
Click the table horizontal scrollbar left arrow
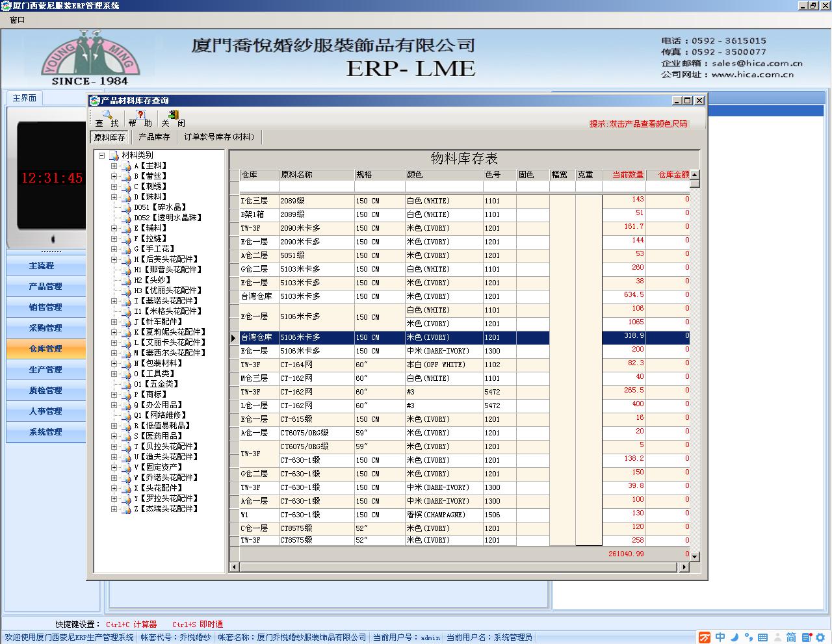tap(235, 567)
